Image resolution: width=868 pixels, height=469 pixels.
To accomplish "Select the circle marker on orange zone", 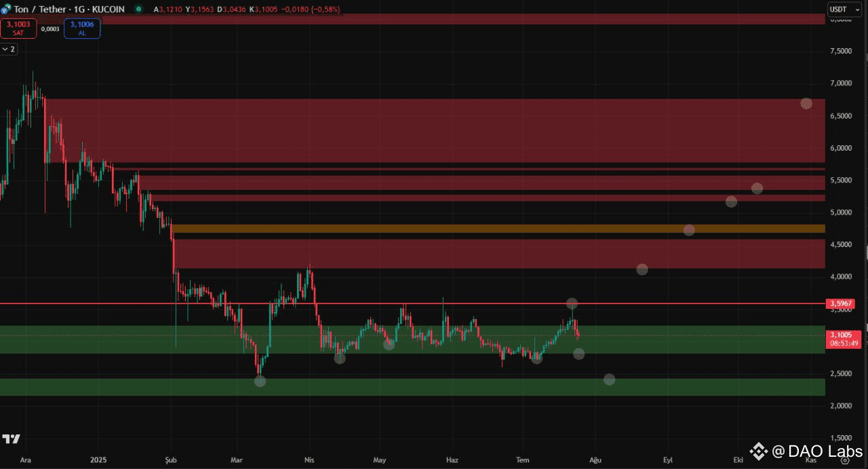I will [x=689, y=230].
